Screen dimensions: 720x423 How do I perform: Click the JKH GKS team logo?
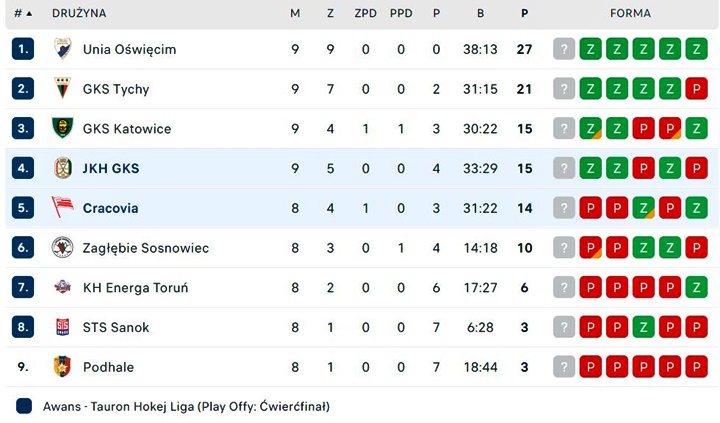click(62, 168)
